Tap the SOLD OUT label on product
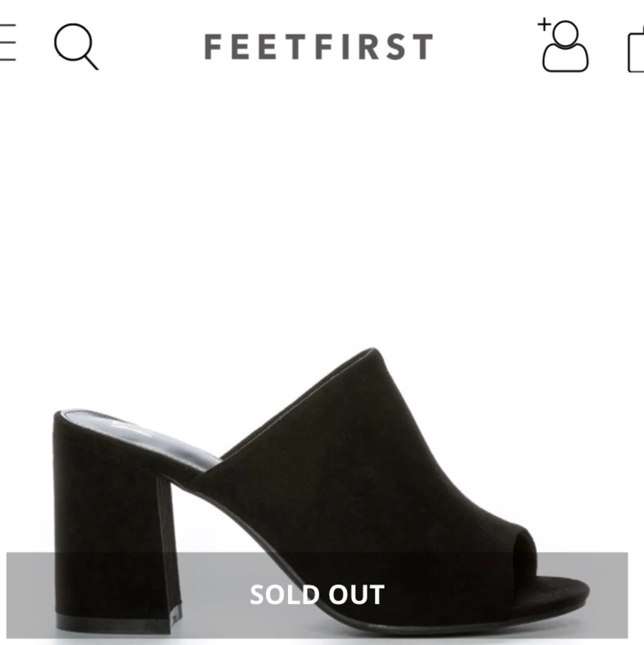This screenshot has width=644, height=645. point(317,595)
